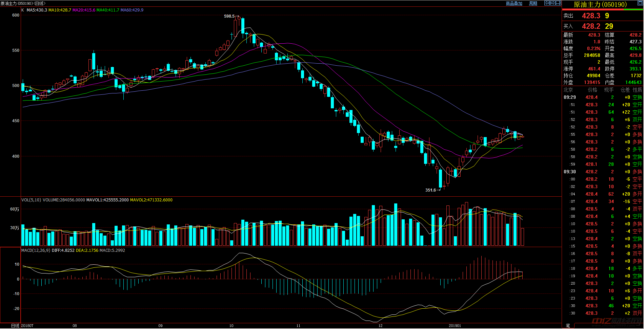This screenshot has height=329, width=644.
Task: Click the 性质 column header in tick list
Action: pos(637,90)
